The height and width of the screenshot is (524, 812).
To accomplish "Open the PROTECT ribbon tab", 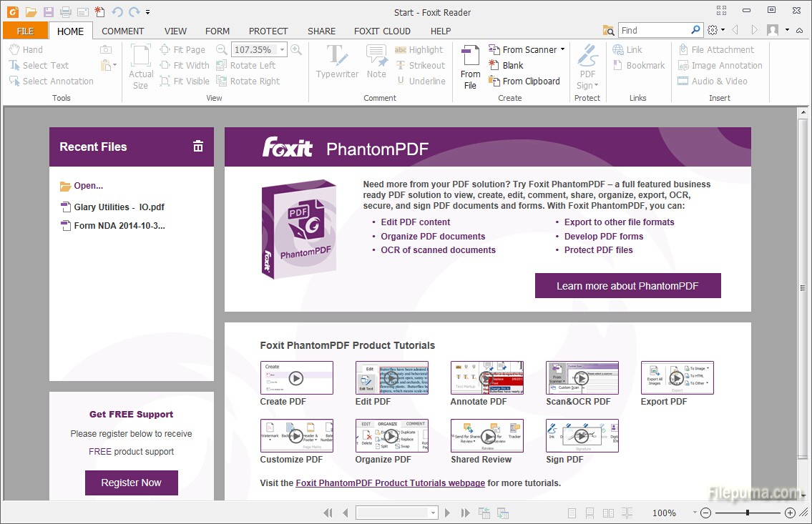I will coord(268,31).
